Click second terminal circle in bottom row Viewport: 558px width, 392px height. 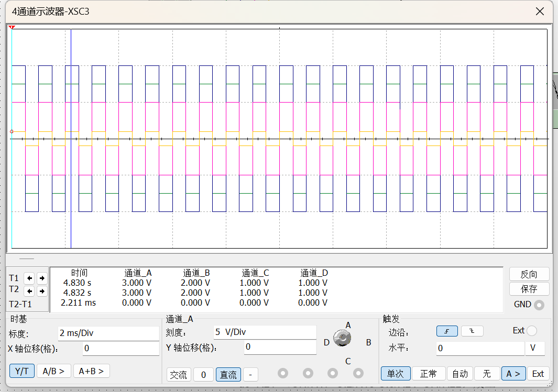308,373
